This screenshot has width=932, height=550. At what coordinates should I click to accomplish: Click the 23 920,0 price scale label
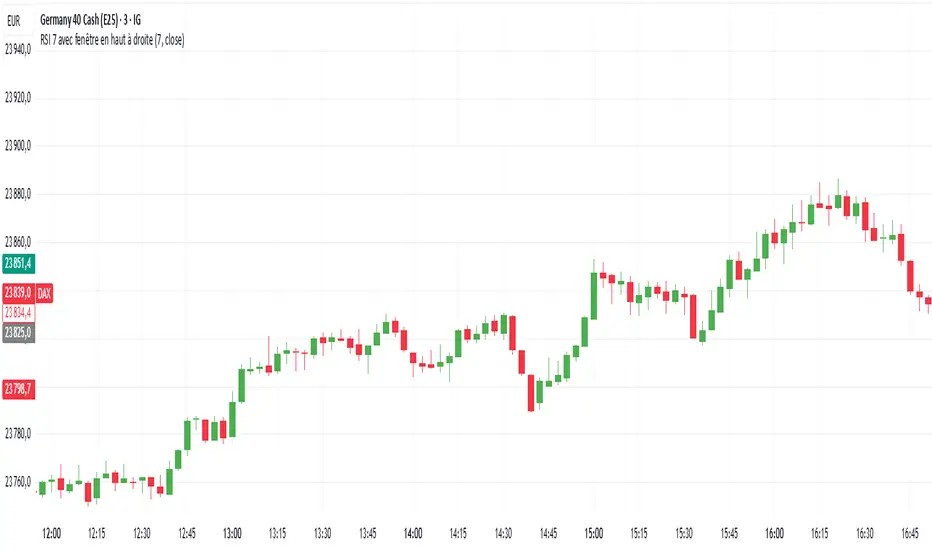[x=18, y=98]
